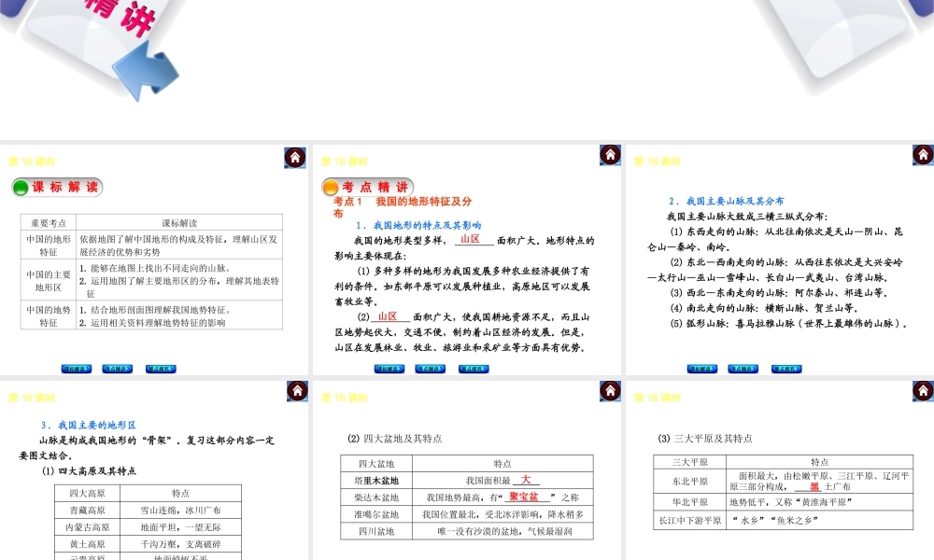Image resolution: width=934 pixels, height=560 pixels.
Task: Click red answer 大 in 塔里木盆地 row
Action: coord(525,479)
